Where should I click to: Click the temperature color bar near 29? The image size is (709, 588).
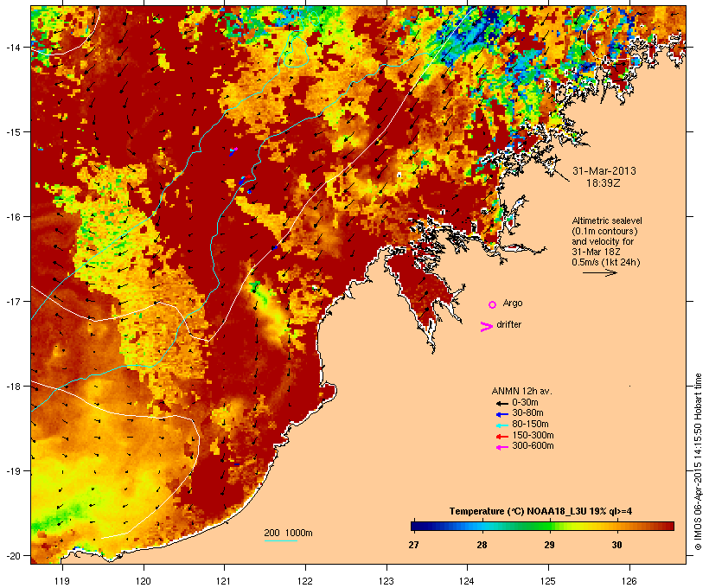[549, 526]
